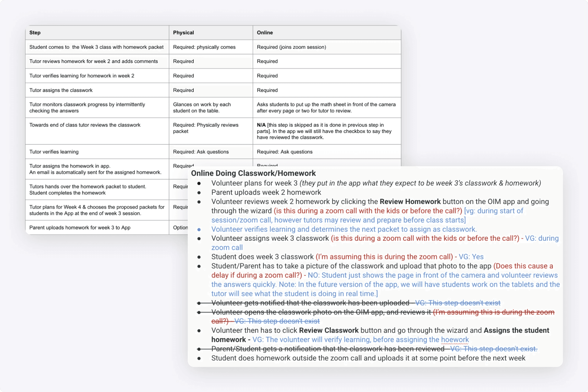Click 'Parent uploads homework for week 3 to App'

[80, 228]
